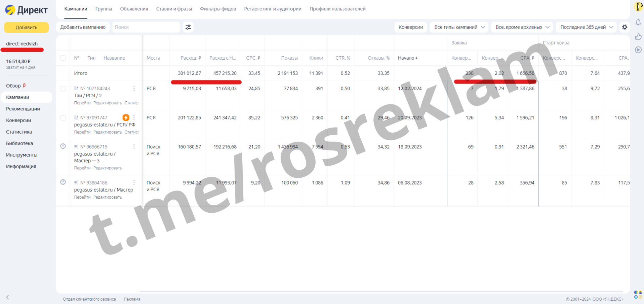Open the Последние 365 дней period dropdown

(586, 27)
